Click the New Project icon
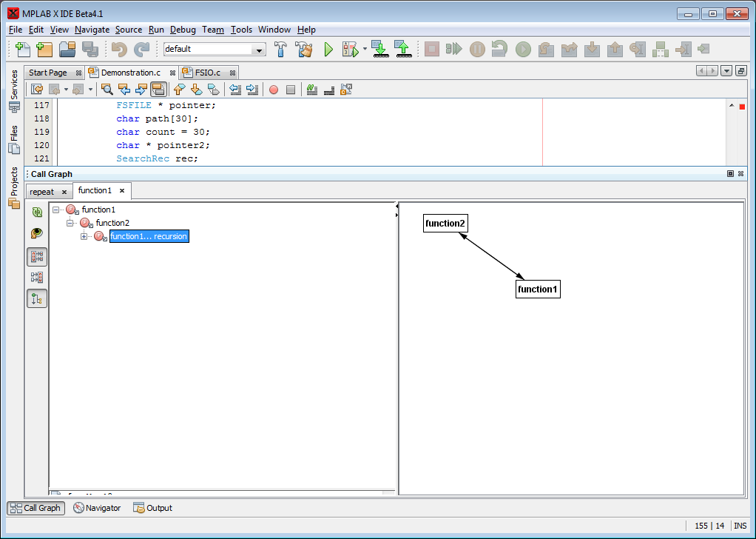The height and width of the screenshot is (539, 756). (x=44, y=50)
